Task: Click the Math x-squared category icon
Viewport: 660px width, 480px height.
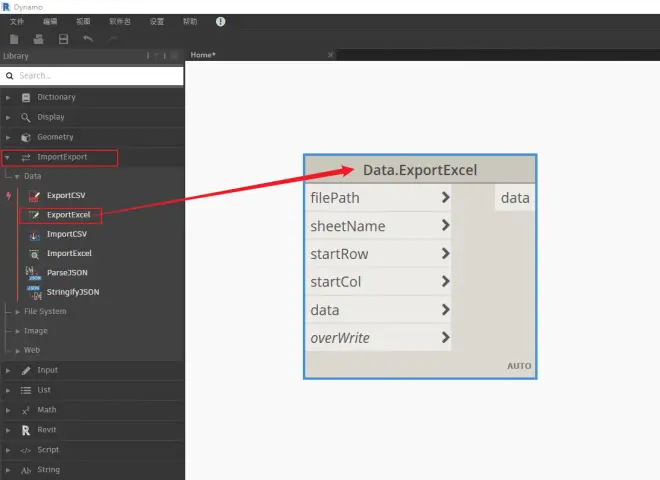Action: point(26,410)
